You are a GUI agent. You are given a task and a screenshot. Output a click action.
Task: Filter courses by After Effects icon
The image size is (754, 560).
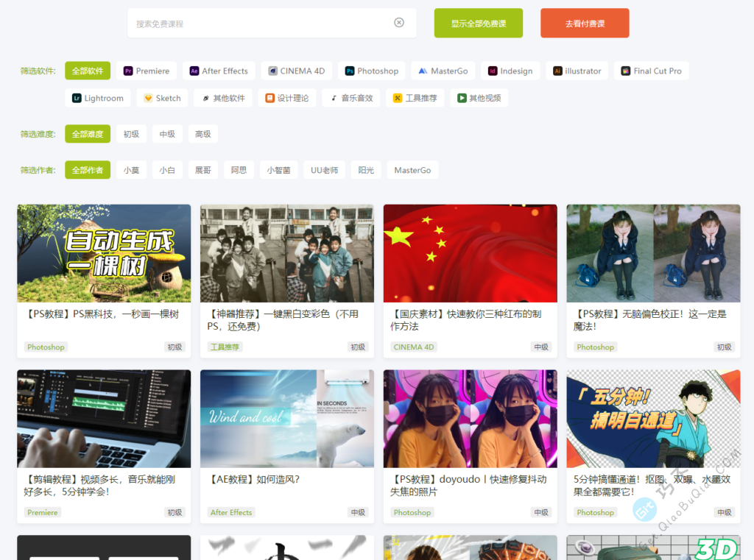click(x=194, y=71)
